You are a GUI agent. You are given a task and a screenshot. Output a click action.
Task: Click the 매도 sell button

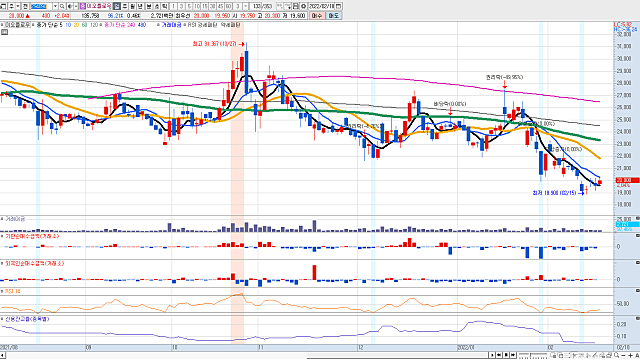pyautogui.click(x=333, y=16)
